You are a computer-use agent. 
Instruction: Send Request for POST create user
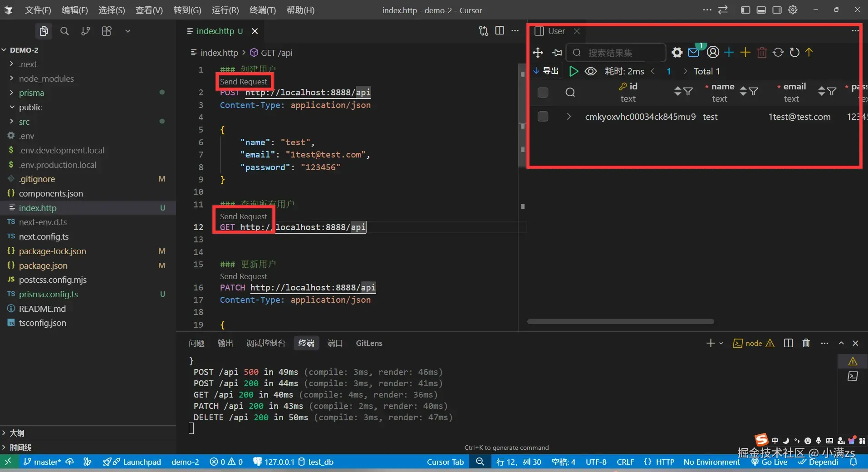244,82
